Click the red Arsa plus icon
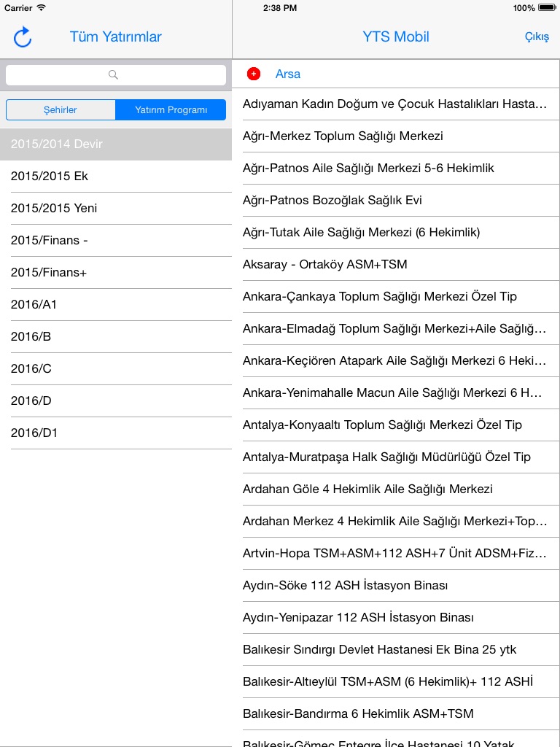Screen dimensions: 560x747 [x=254, y=74]
